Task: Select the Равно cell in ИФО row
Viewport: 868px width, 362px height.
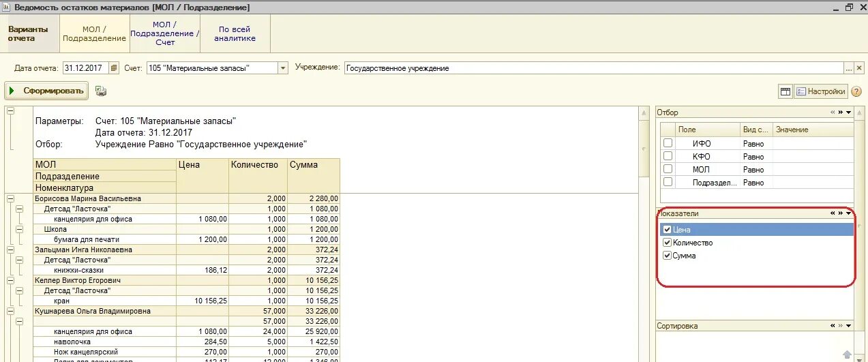Action: (x=756, y=143)
